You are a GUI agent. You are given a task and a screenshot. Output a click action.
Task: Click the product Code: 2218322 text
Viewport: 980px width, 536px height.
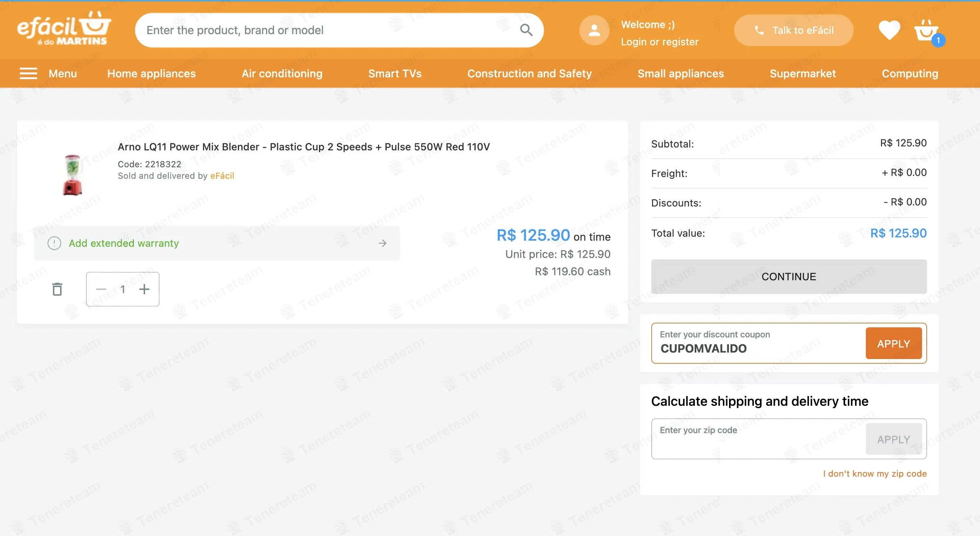tap(149, 164)
